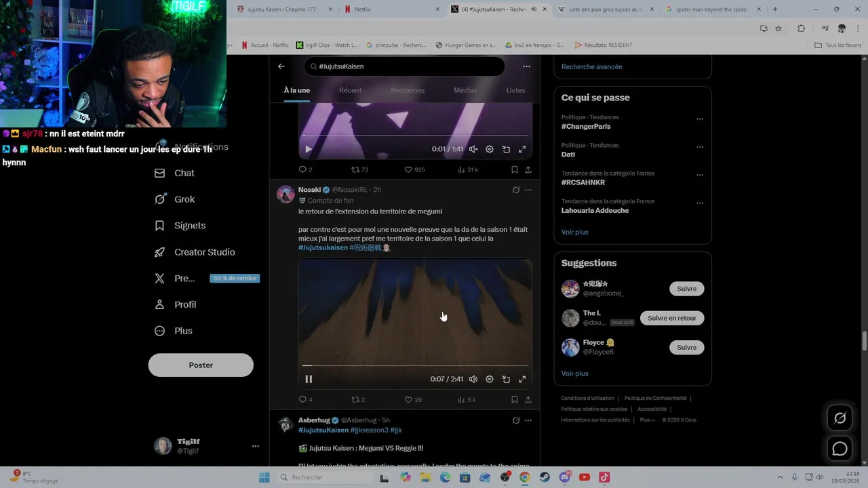Open search options three-dot menu

pos(526,66)
